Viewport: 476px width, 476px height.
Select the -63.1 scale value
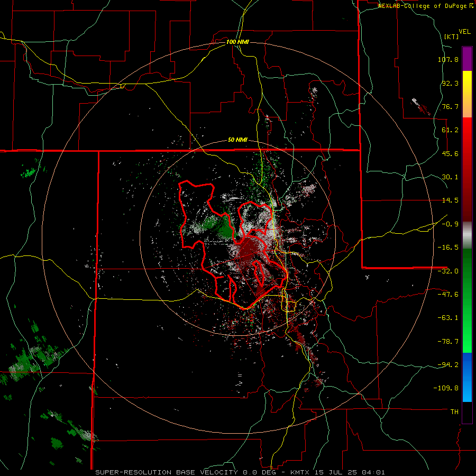point(448,318)
